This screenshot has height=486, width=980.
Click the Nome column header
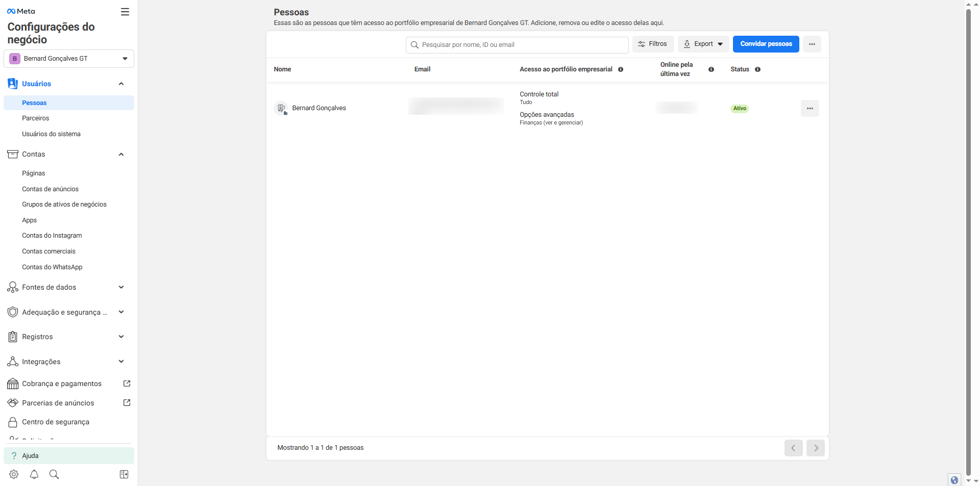[x=282, y=69]
